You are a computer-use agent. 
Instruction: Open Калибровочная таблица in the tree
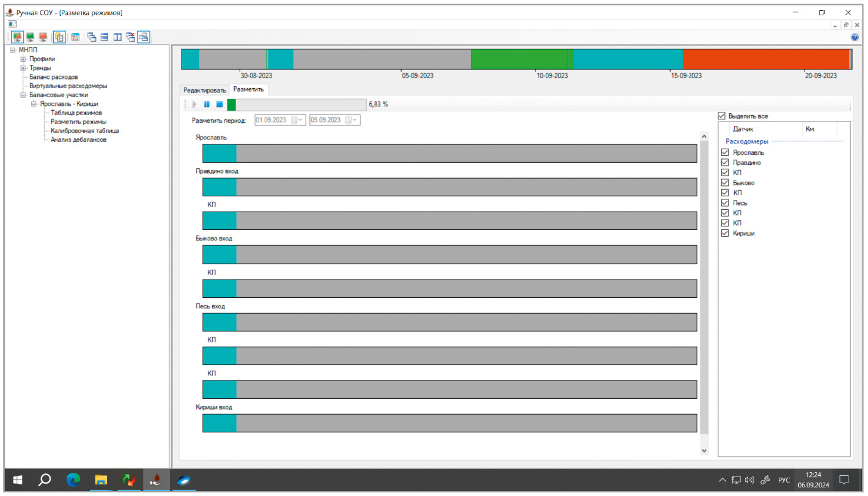click(84, 131)
